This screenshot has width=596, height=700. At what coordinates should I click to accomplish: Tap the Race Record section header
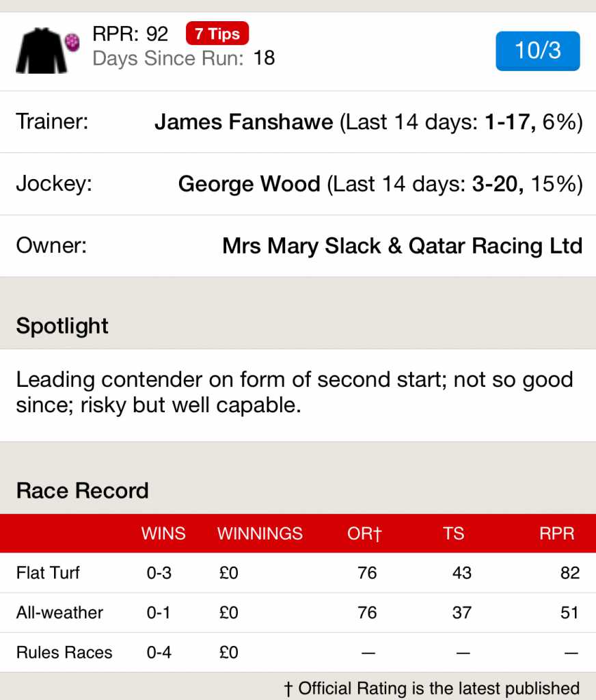(82, 491)
